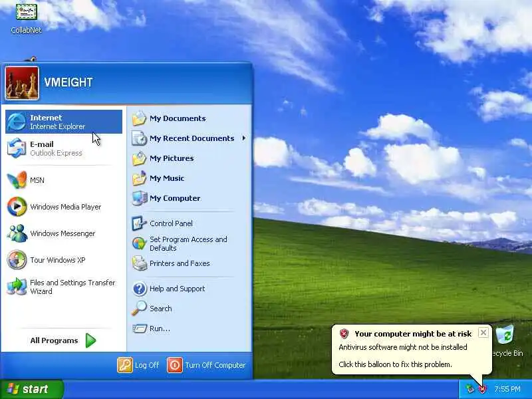Click the Outlook Express envelope icon
The image size is (532, 399).
point(17,148)
